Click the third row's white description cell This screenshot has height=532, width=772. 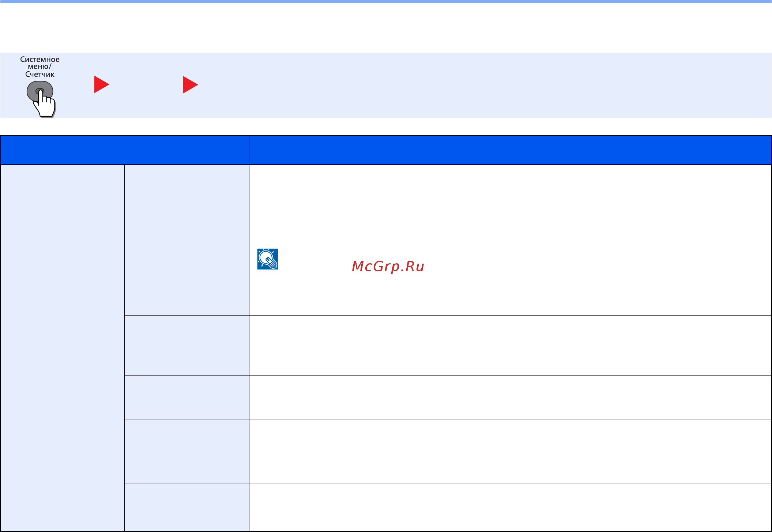(x=510, y=397)
